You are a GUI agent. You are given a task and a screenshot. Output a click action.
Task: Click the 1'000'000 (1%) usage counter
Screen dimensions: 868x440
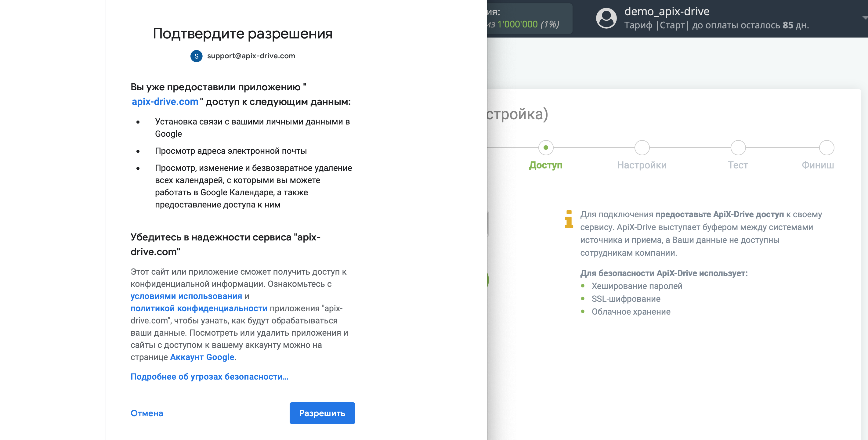[528, 24]
